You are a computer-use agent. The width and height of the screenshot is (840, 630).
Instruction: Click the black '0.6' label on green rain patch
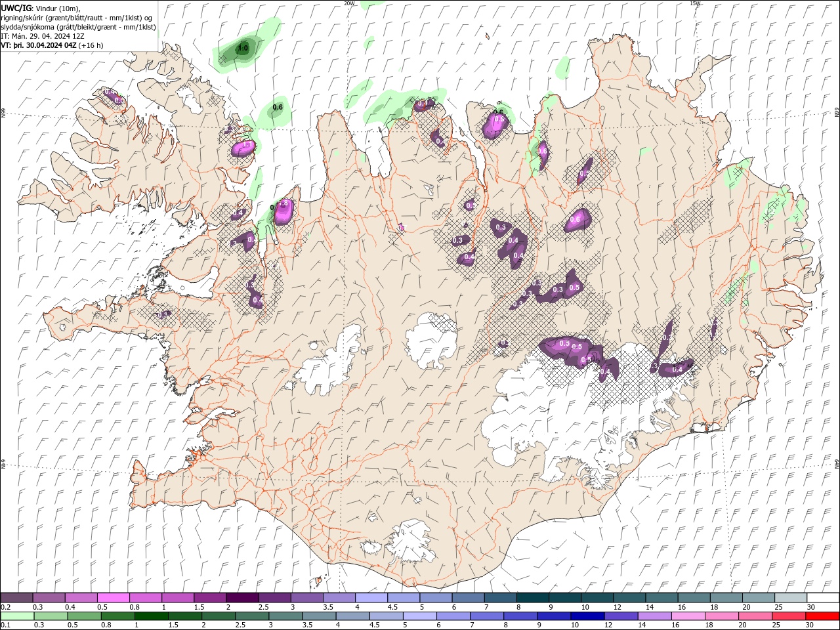(x=278, y=107)
